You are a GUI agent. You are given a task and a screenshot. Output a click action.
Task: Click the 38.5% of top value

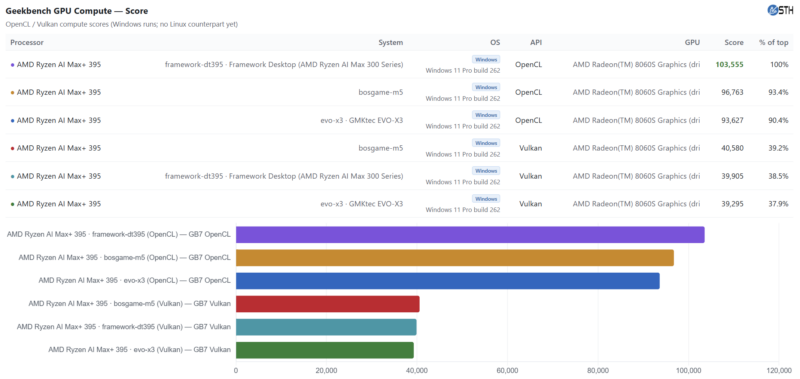coord(779,176)
